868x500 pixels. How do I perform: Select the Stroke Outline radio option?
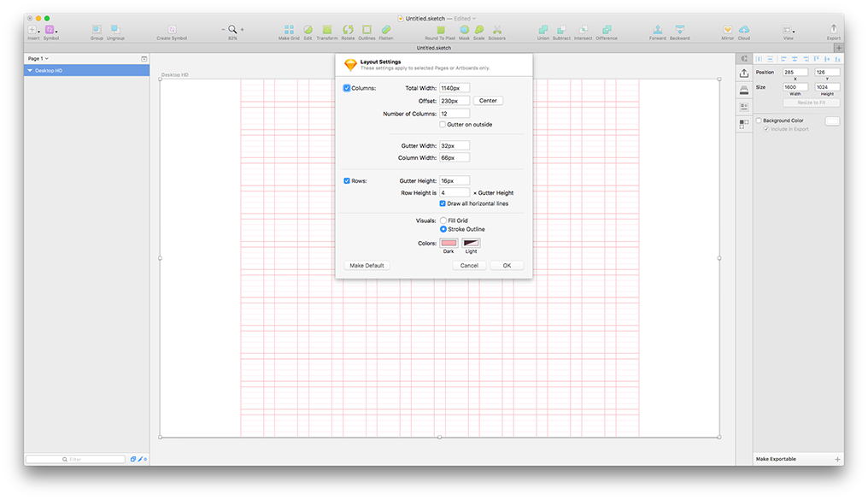pos(443,229)
